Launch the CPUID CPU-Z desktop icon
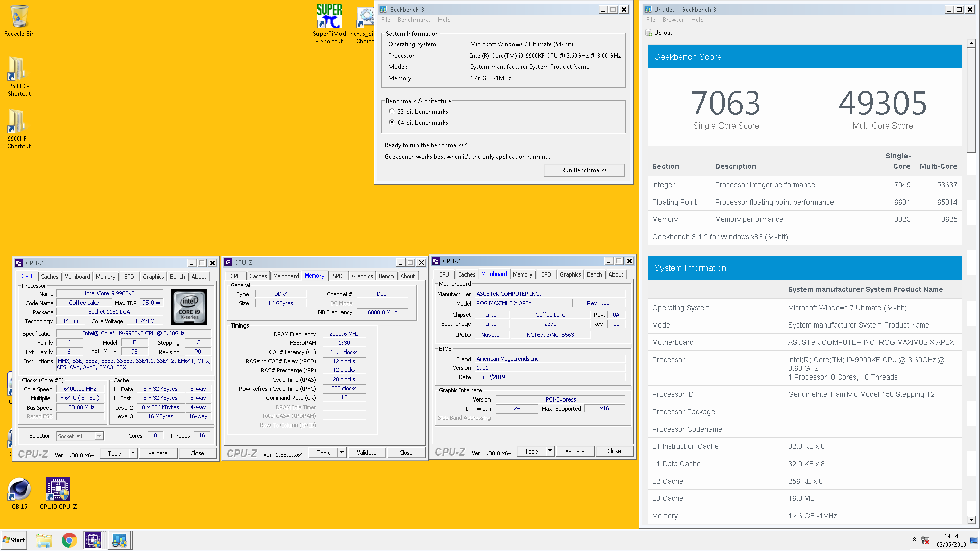 [58, 489]
